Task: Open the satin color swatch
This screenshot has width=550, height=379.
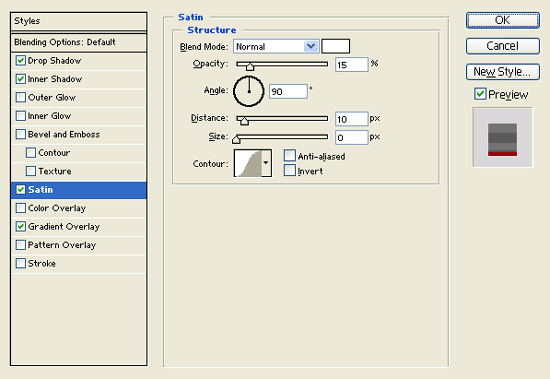Action: click(336, 46)
